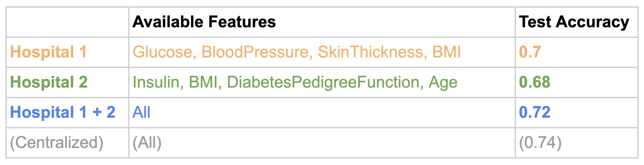Select the orange Hospital 1 row label

click(x=48, y=52)
